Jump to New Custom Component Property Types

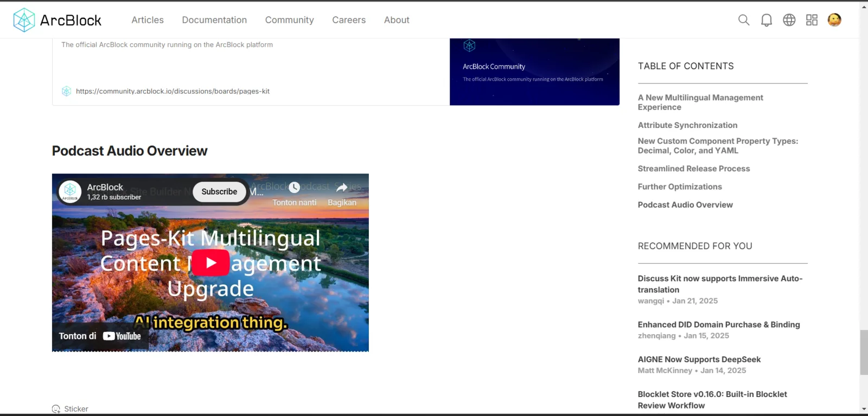coord(718,146)
